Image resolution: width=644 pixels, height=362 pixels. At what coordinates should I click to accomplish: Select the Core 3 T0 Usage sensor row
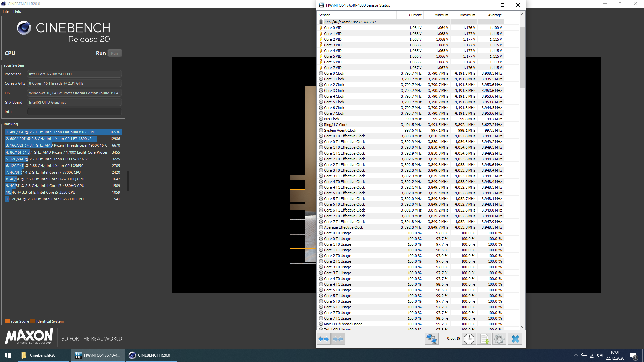(411, 267)
